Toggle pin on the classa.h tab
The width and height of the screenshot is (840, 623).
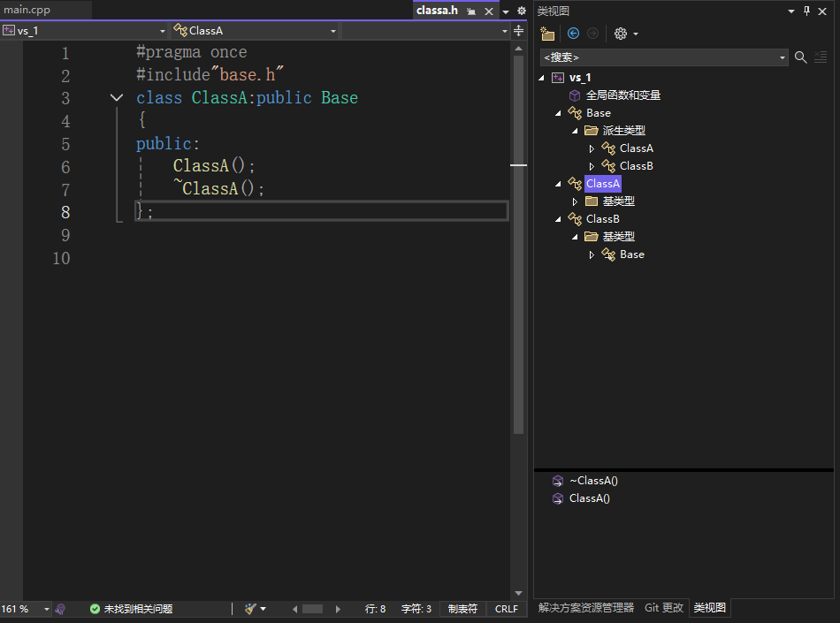471,11
